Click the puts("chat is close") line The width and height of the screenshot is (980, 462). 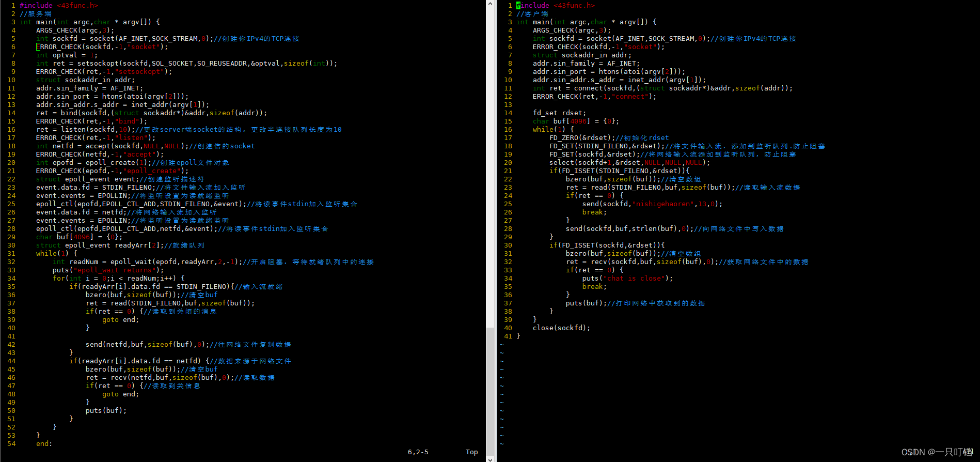pyautogui.click(x=628, y=278)
